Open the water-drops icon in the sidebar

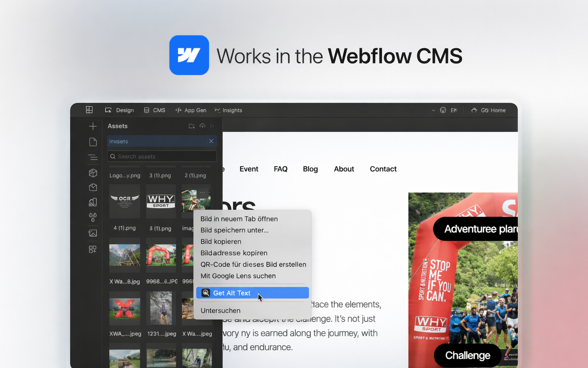[x=93, y=217]
